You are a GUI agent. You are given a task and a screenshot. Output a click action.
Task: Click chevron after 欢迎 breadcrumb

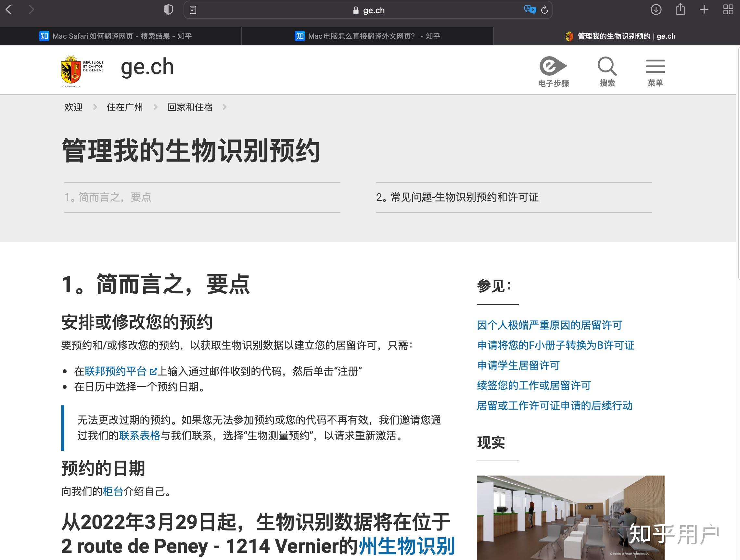(95, 107)
